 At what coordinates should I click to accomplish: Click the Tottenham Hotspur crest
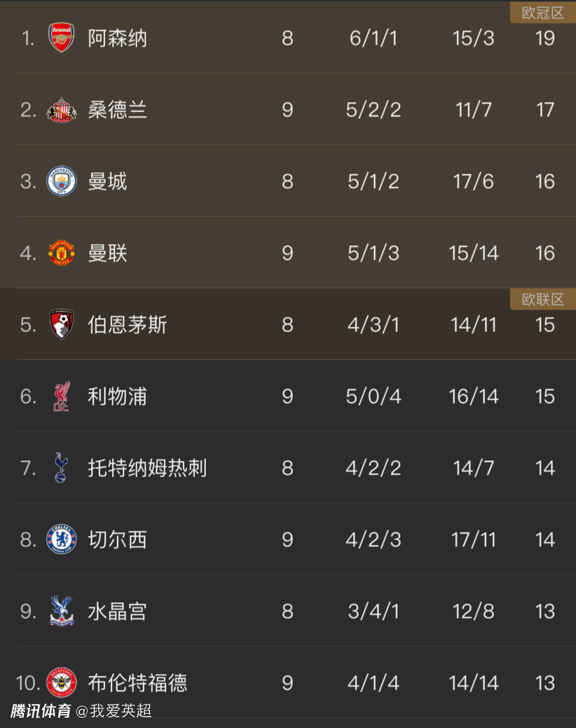tap(61, 468)
